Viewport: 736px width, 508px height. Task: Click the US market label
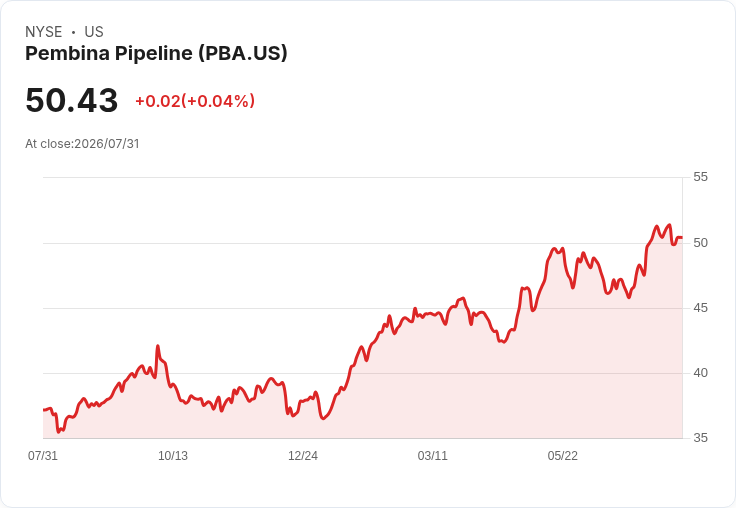tap(94, 32)
